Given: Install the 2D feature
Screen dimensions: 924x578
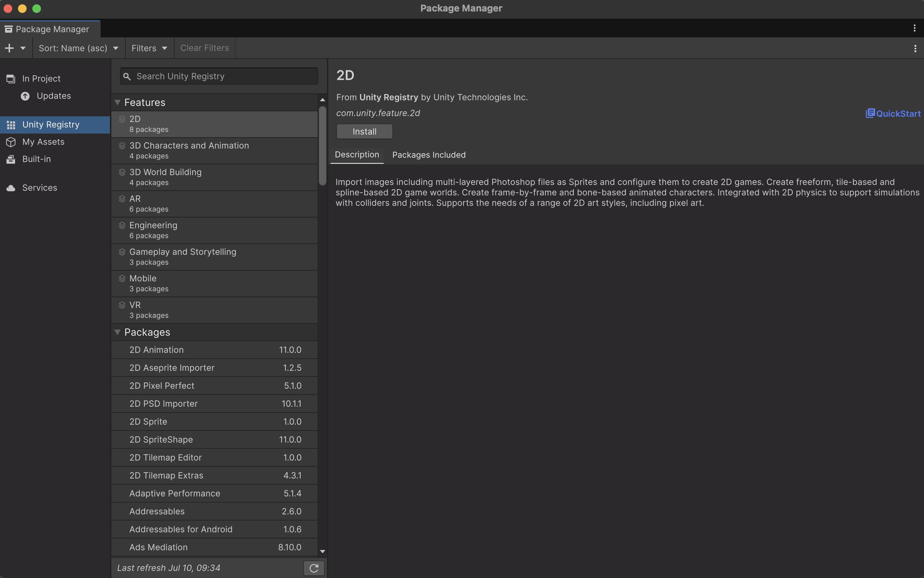Looking at the screenshot, I should pos(364,131).
